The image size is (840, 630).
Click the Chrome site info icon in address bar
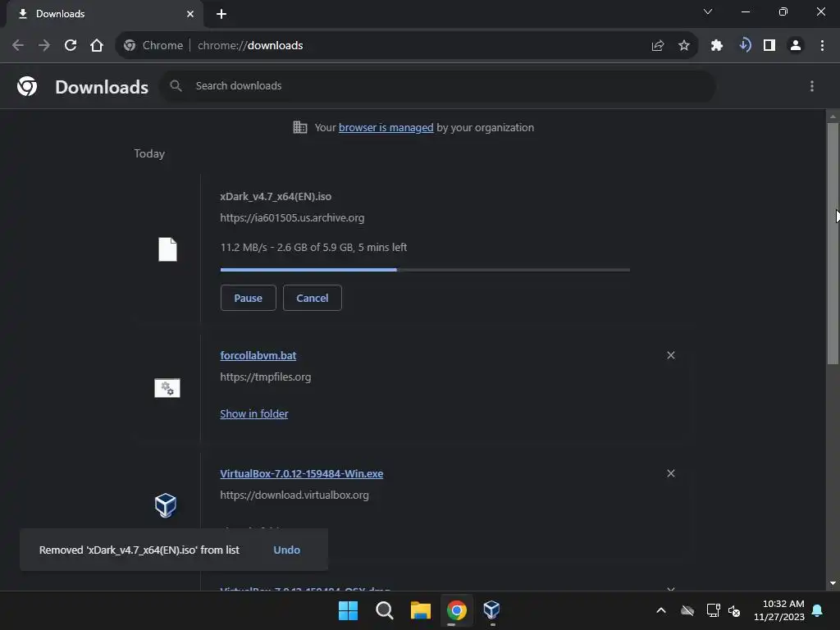pos(130,46)
